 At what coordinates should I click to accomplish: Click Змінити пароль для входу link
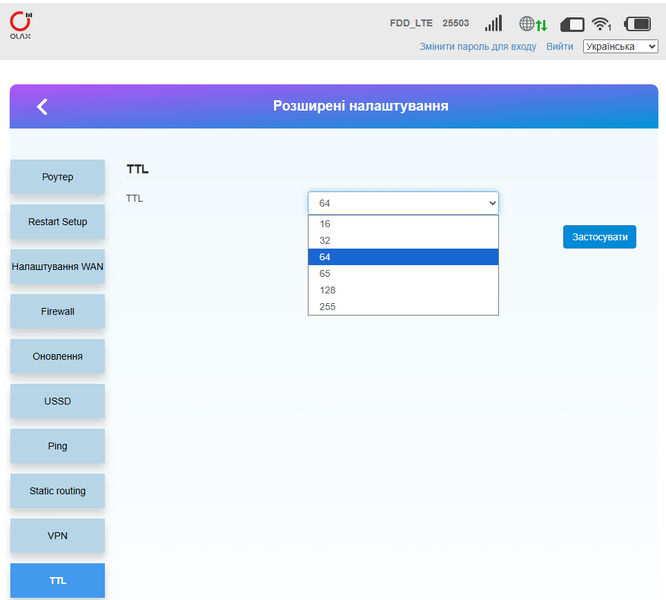pos(478,46)
